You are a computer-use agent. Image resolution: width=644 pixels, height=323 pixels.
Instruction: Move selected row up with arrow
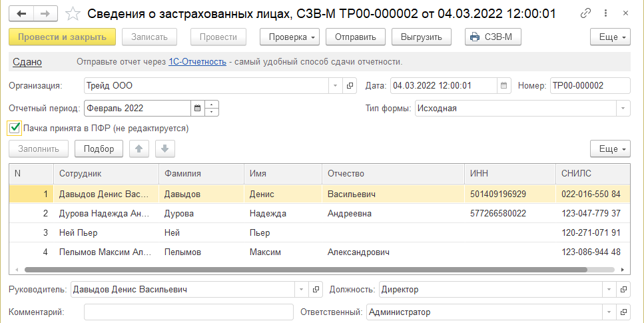[139, 149]
